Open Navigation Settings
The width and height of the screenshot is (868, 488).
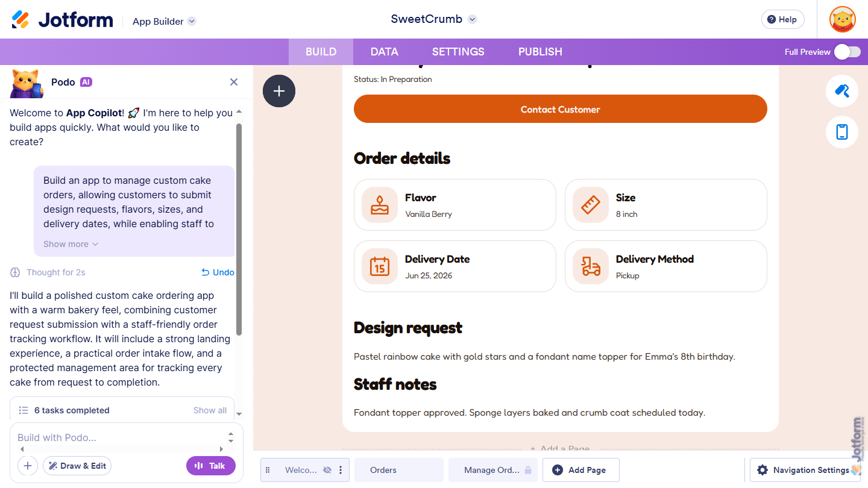coord(805,470)
